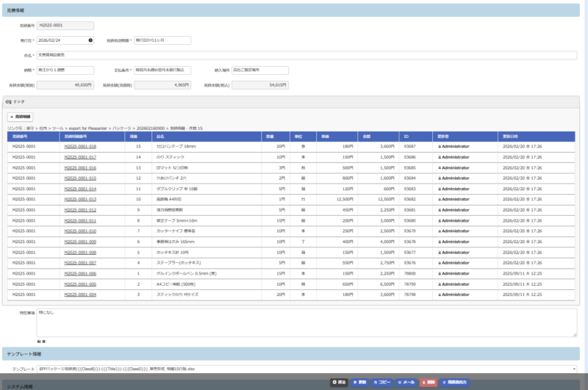Click the small image icon under 特記事項

(x=38, y=342)
